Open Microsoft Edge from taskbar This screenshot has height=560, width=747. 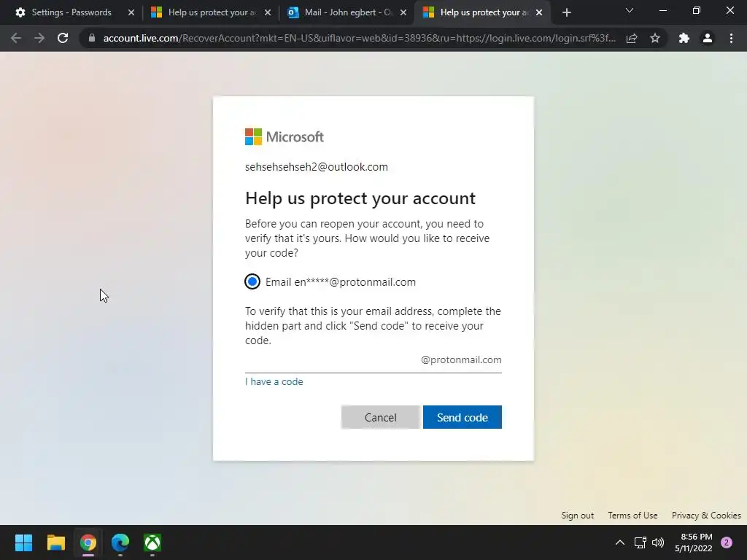point(120,542)
